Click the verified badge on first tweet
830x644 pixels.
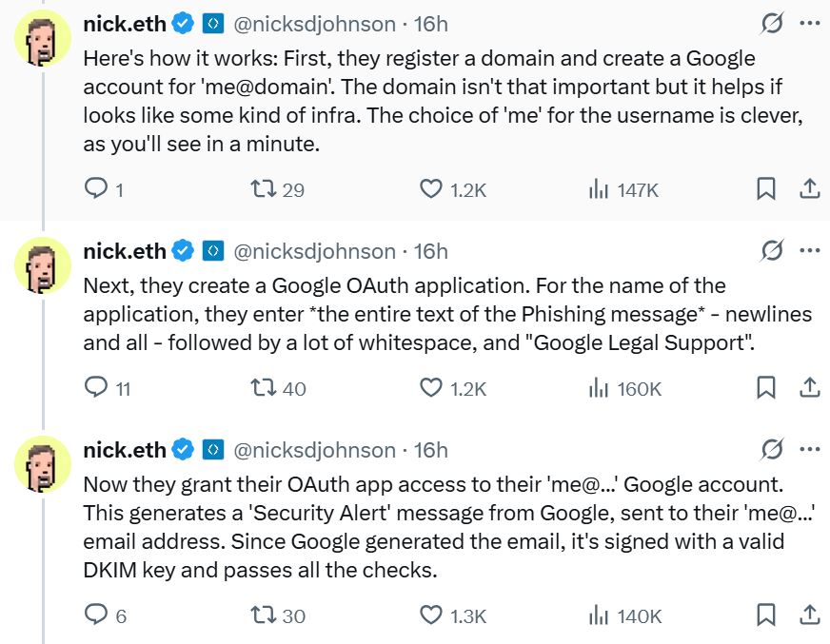pos(184,24)
